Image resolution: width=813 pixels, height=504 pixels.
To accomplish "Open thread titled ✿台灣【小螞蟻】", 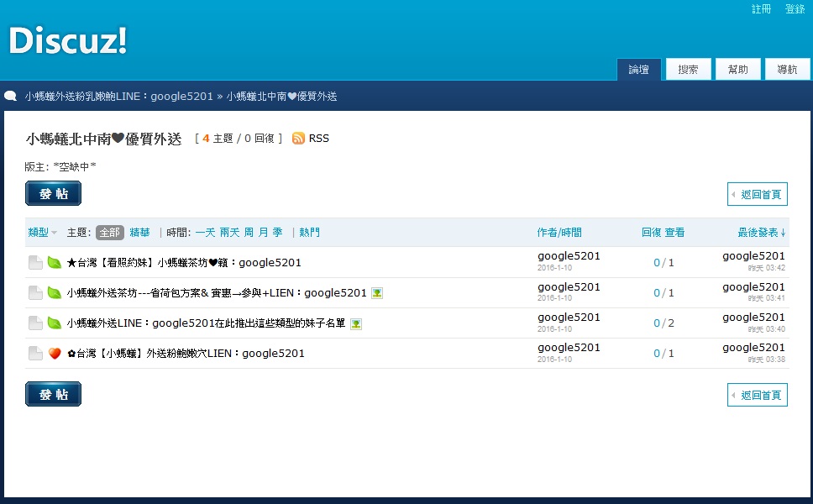I will click(186, 353).
